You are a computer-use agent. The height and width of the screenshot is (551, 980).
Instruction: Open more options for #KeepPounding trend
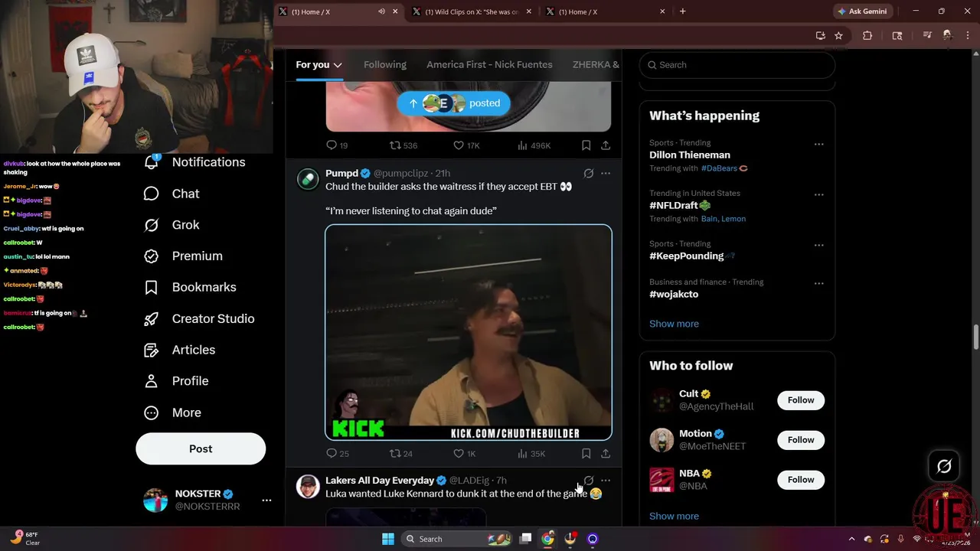(818, 245)
